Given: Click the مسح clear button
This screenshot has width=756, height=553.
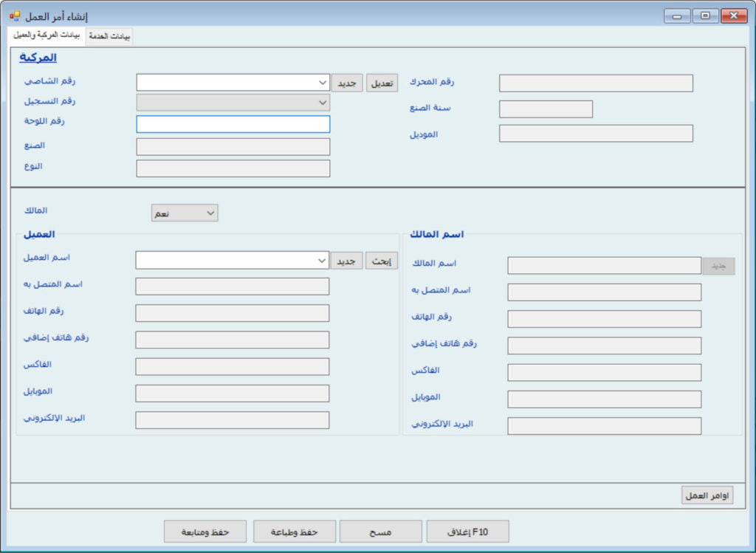Looking at the screenshot, I should (381, 532).
